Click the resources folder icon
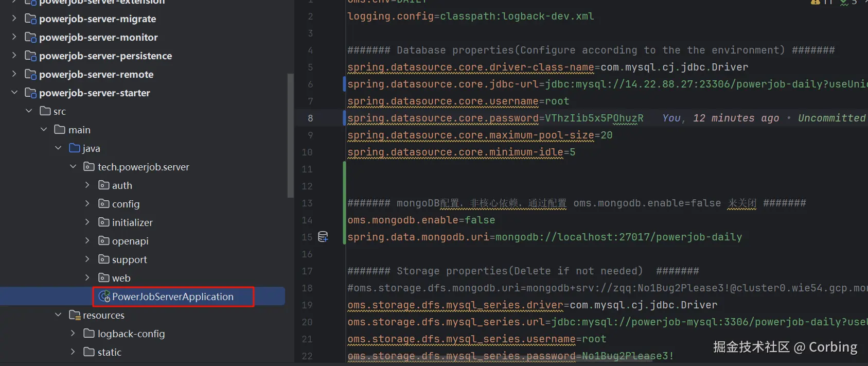Viewport: 868px width, 366px height. (x=75, y=315)
